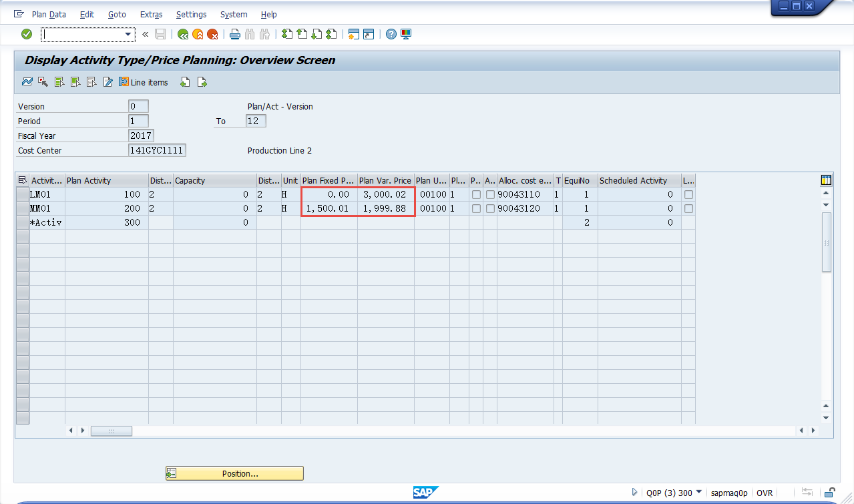Click the green Enter checkmark icon

(x=27, y=34)
